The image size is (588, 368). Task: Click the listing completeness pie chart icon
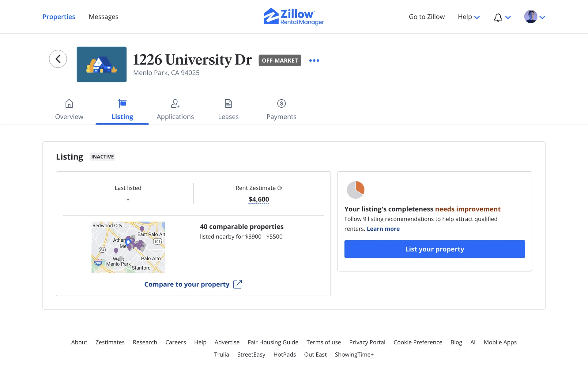[355, 190]
